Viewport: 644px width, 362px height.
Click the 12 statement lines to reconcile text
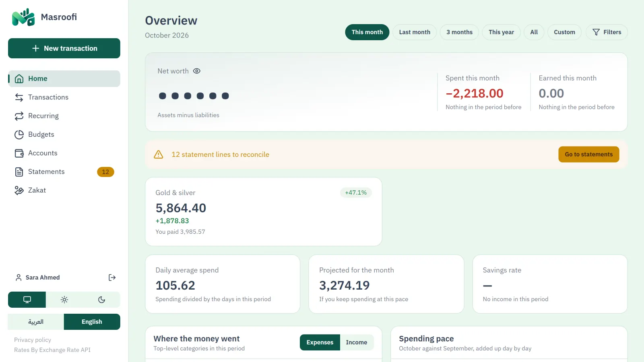(x=220, y=154)
